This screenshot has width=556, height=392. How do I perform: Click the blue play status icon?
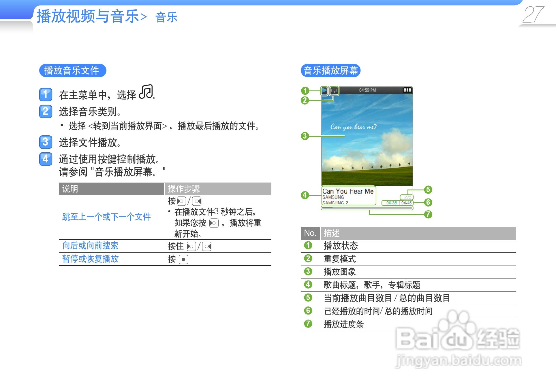324,91
